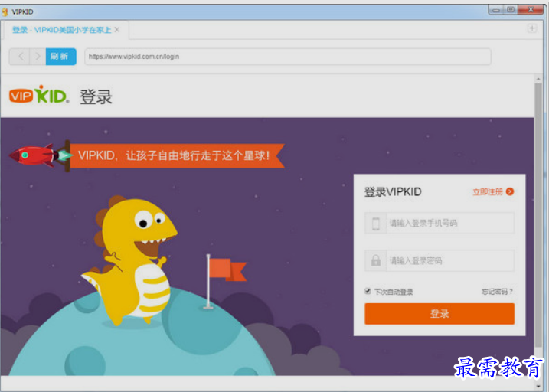Click the orange 登录 button
Screen dimensions: 549x392
(440, 314)
